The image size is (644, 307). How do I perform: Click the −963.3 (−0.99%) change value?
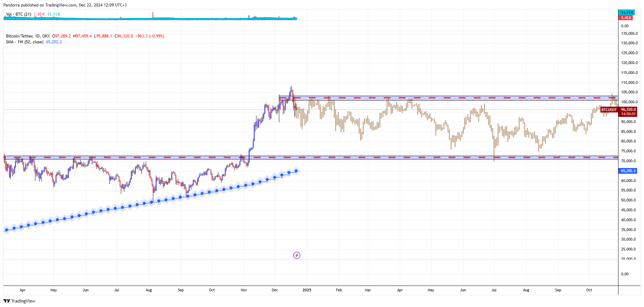tap(150, 36)
